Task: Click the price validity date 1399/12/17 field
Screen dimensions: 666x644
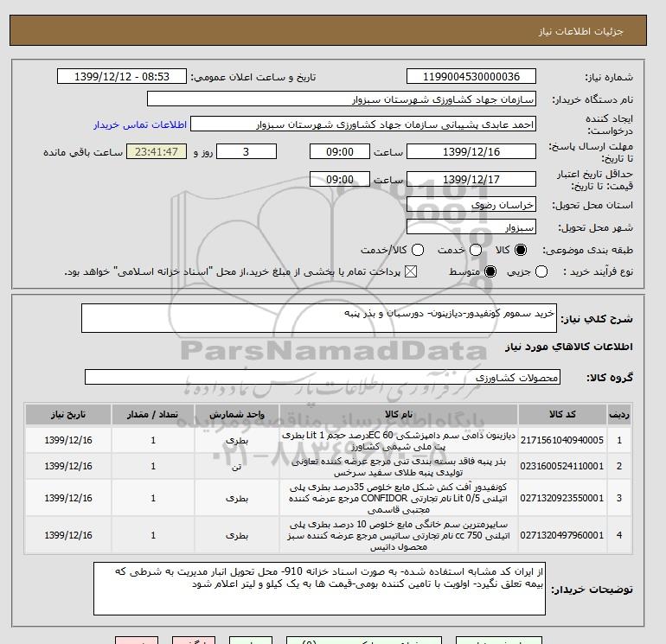Action: [x=471, y=179]
